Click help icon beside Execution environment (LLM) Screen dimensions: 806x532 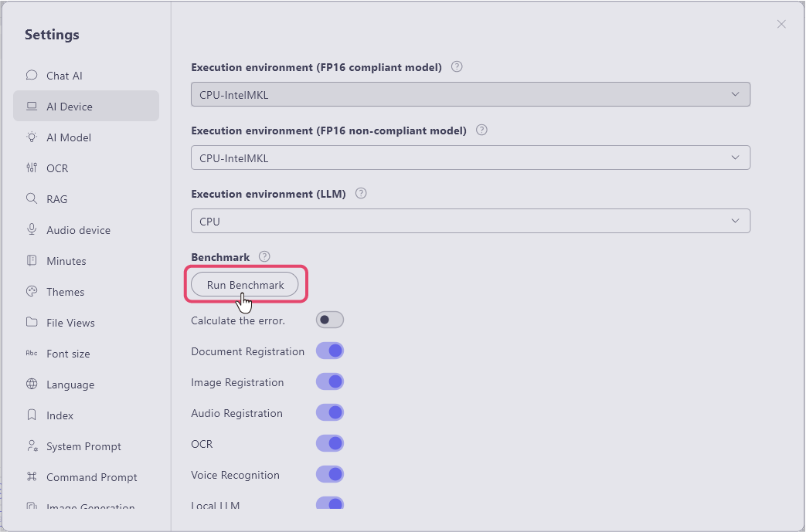(361, 193)
